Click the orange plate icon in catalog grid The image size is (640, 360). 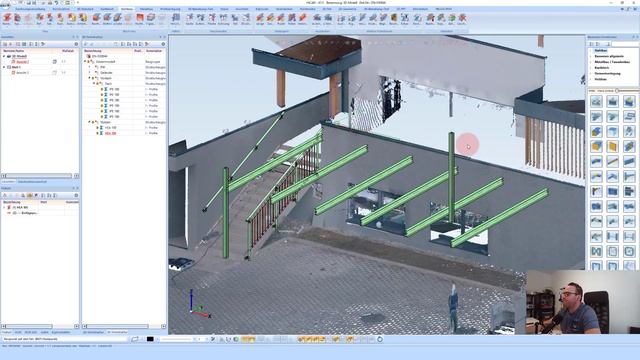613,146
